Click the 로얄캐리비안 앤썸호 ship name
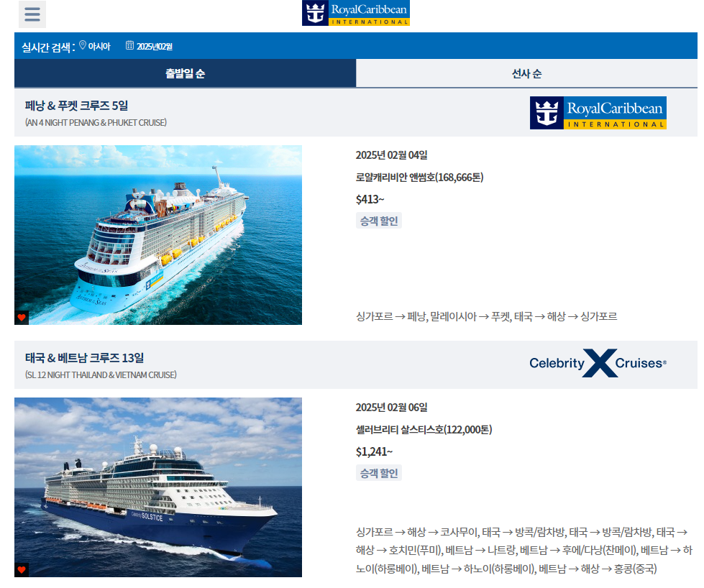This screenshot has width=704, height=588. [419, 178]
